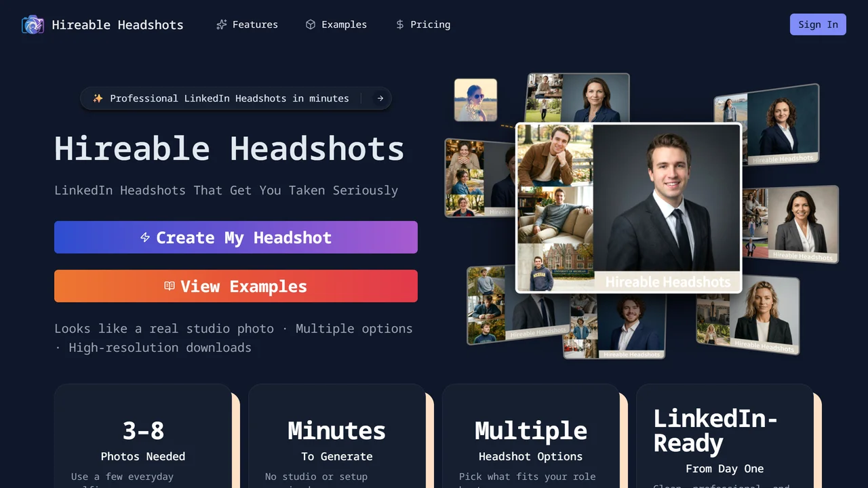Click the man in navy hoodie campus photo
The height and width of the screenshot is (488, 868).
coord(555,268)
